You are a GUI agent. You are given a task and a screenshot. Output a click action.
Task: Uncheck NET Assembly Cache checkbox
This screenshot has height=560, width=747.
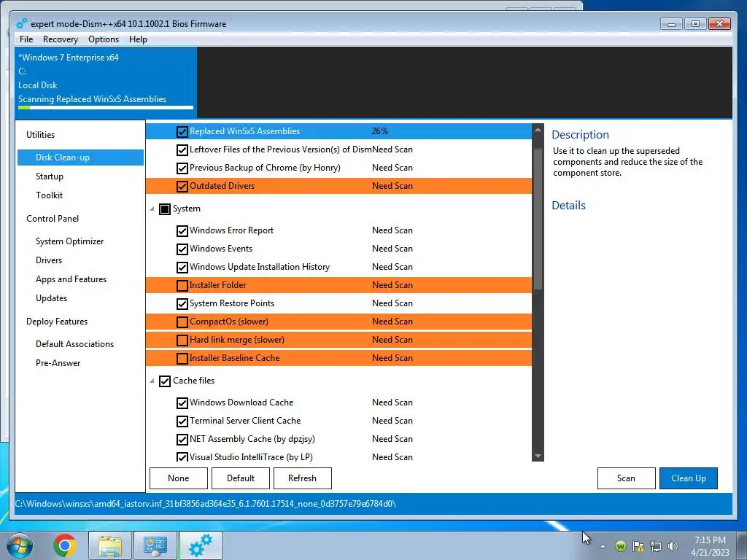182,439
